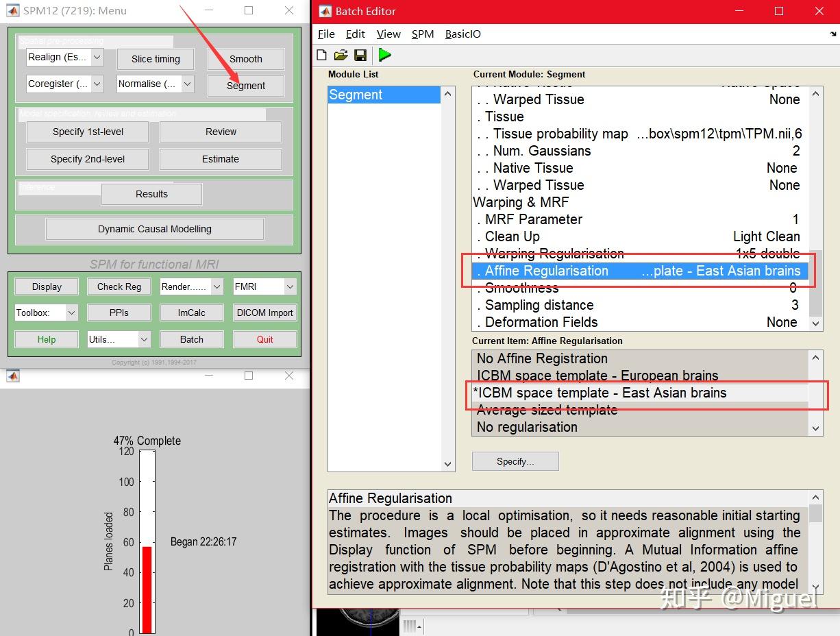840x636 pixels.
Task: Click the Segment button in SPM12 Menu
Action: pos(246,86)
